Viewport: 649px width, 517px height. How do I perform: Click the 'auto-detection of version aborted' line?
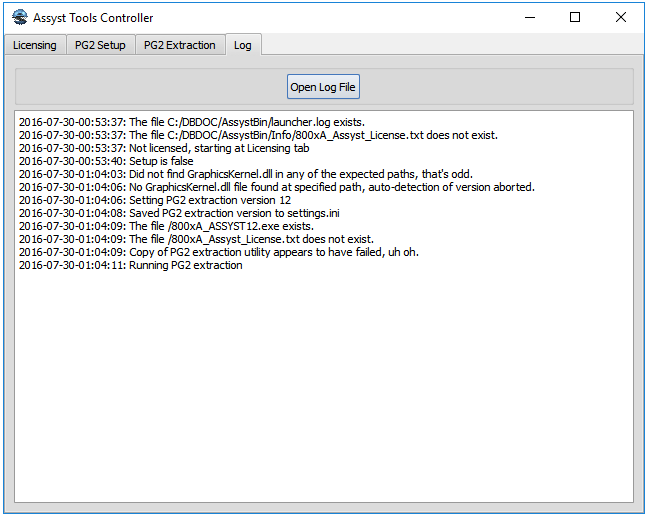(276, 187)
